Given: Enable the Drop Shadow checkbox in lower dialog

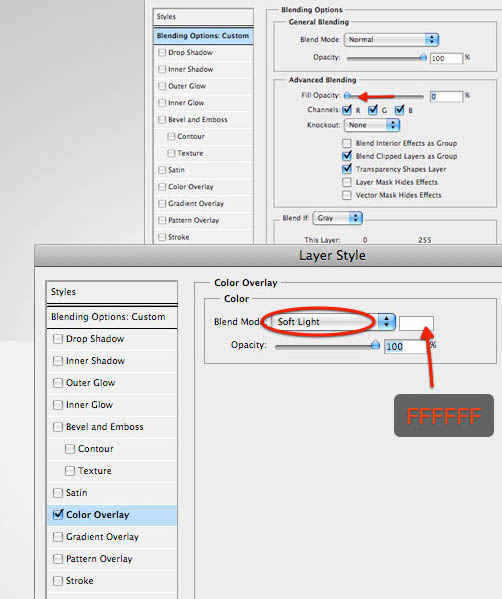Looking at the screenshot, I should pos(58,339).
